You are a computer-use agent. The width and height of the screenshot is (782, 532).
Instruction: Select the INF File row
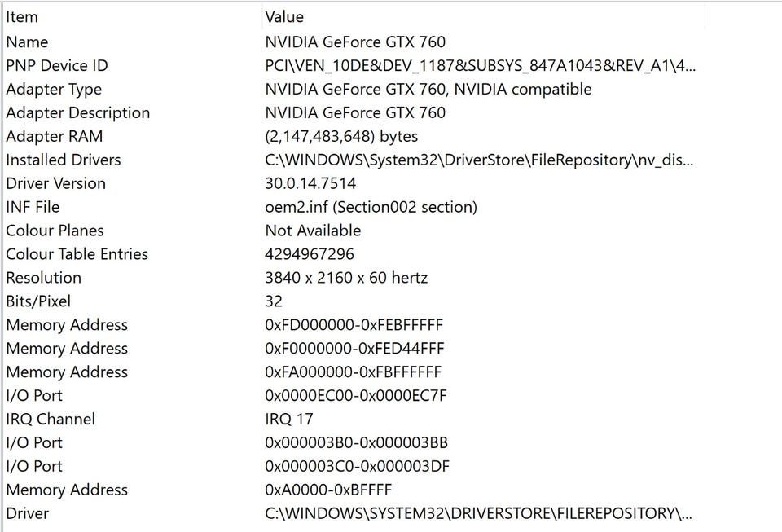point(33,207)
